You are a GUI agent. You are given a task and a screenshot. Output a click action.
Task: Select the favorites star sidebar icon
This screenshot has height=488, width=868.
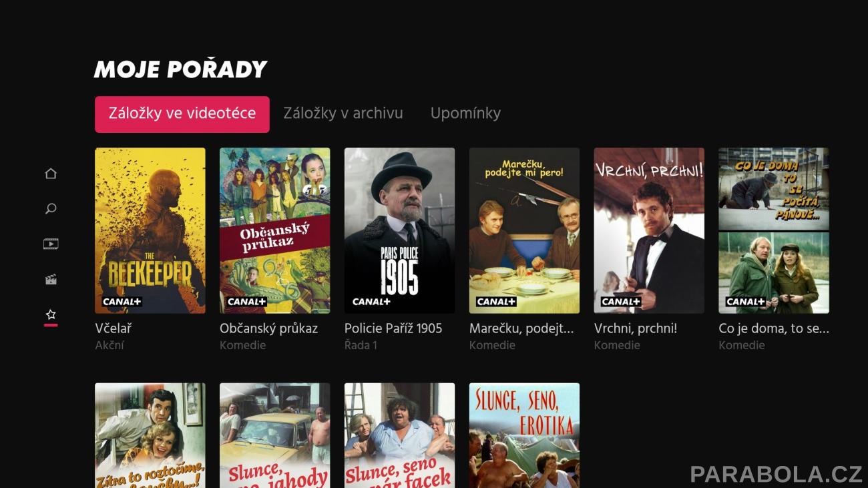point(51,314)
